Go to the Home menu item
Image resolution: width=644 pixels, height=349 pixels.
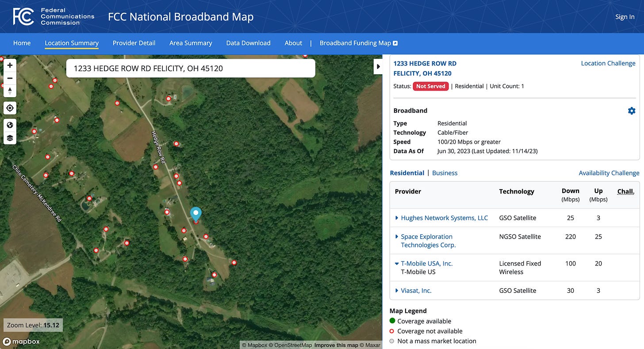22,43
